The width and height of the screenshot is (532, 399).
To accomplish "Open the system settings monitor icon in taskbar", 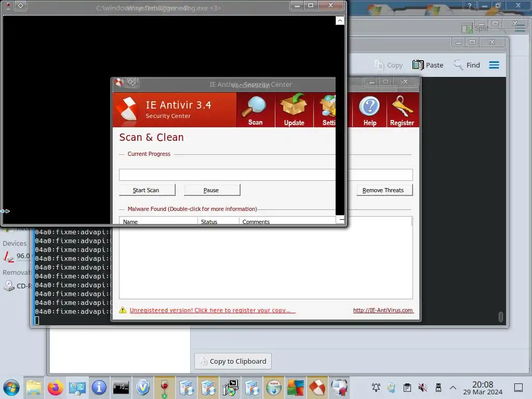I will coord(77,388).
